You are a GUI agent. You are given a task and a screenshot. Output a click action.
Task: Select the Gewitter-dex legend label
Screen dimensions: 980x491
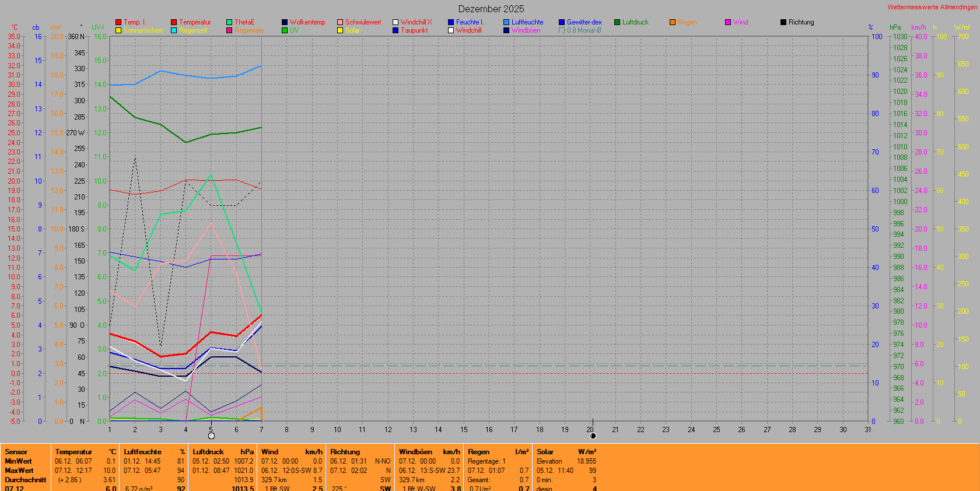[584, 22]
